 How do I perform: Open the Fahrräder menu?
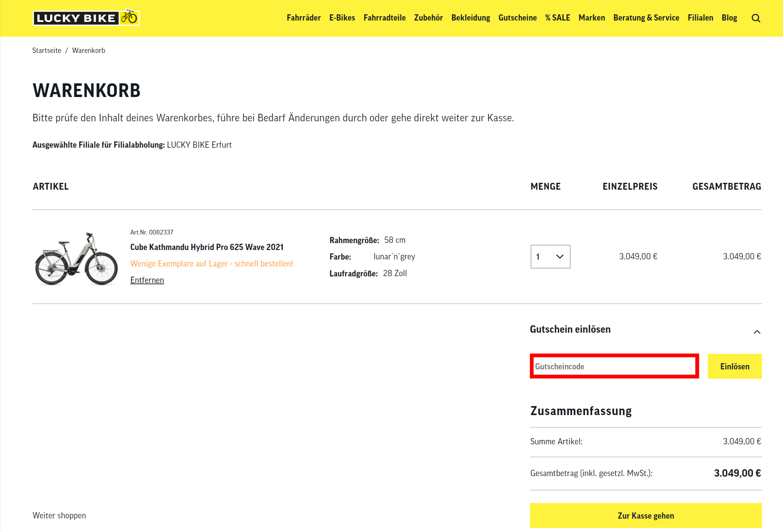(x=303, y=18)
